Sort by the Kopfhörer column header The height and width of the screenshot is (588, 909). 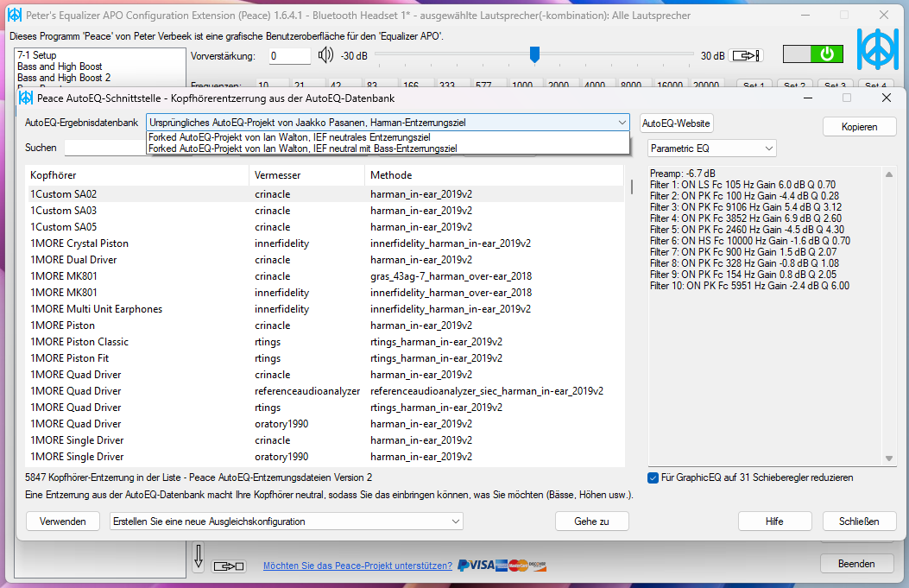coord(137,175)
